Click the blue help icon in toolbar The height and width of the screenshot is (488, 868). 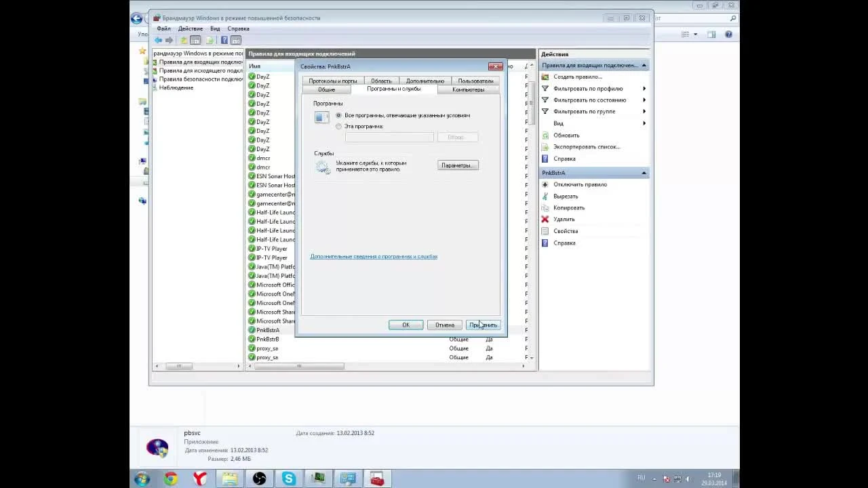224,40
